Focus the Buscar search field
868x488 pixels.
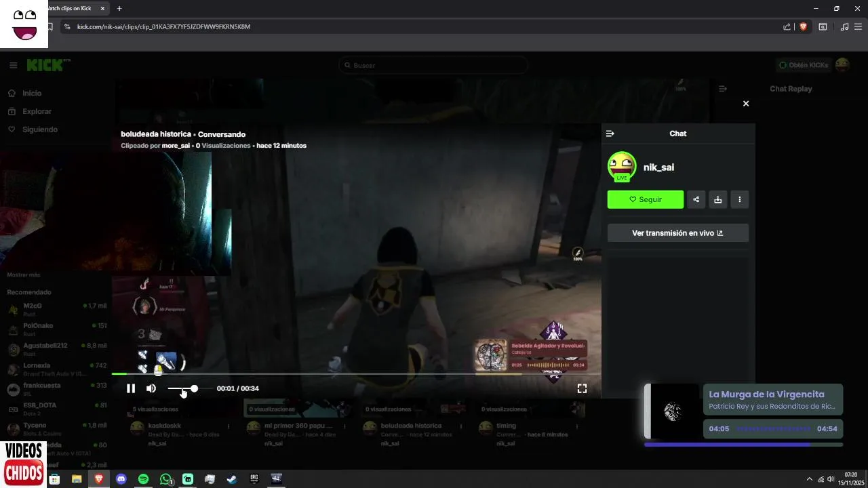point(434,65)
